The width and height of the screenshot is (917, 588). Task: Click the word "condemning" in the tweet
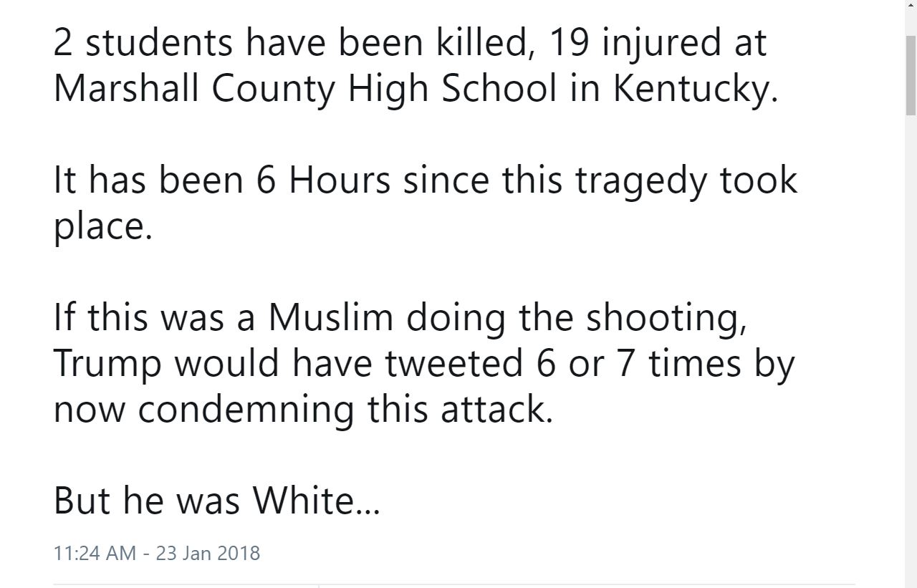[245, 410]
